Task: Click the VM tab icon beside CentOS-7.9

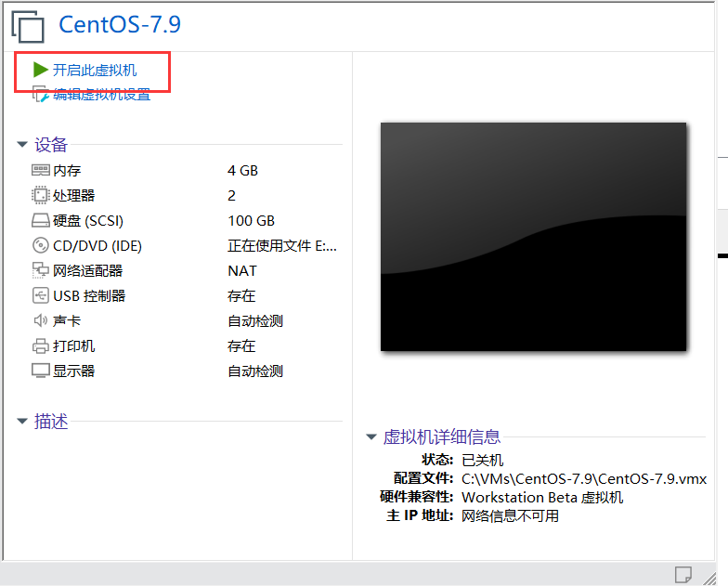Action: pyautogui.click(x=28, y=26)
